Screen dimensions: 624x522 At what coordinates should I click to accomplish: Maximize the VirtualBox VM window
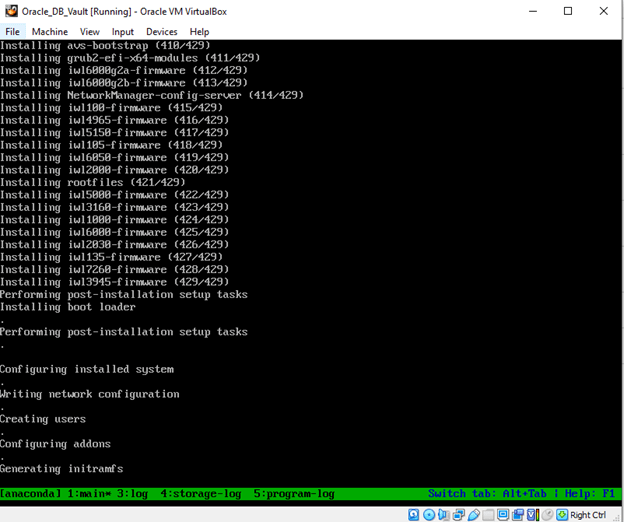point(568,11)
